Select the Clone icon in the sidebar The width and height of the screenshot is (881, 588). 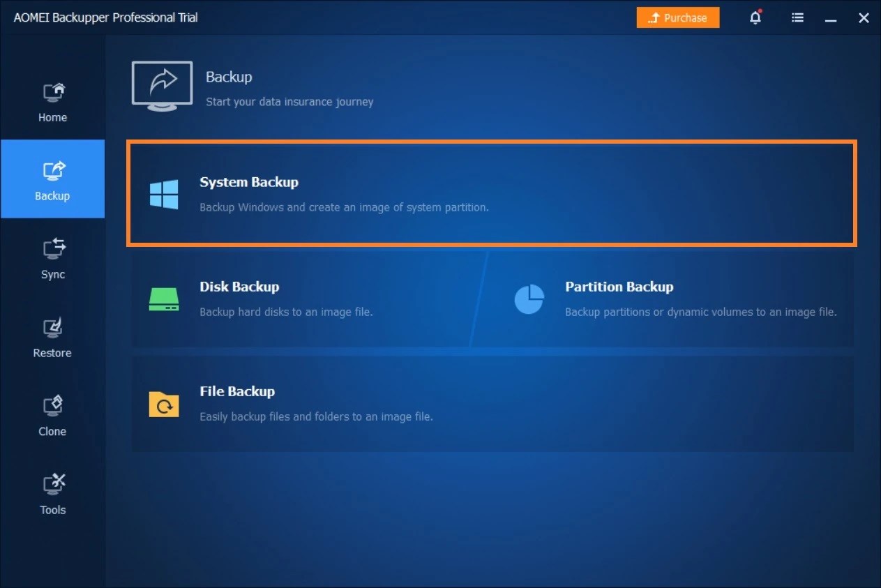[52, 405]
